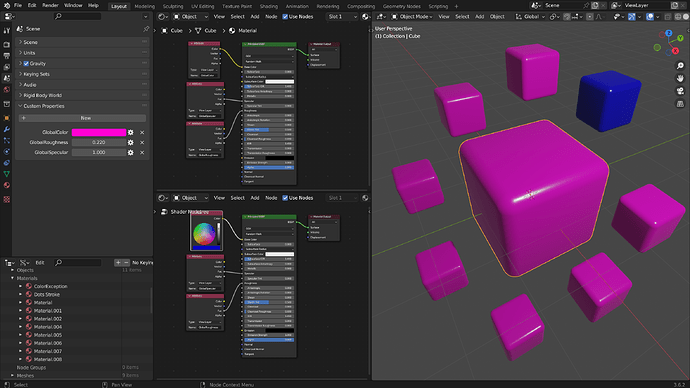Open the Modifiers wrench tab
This screenshot has width=690, height=388.
(x=7, y=129)
